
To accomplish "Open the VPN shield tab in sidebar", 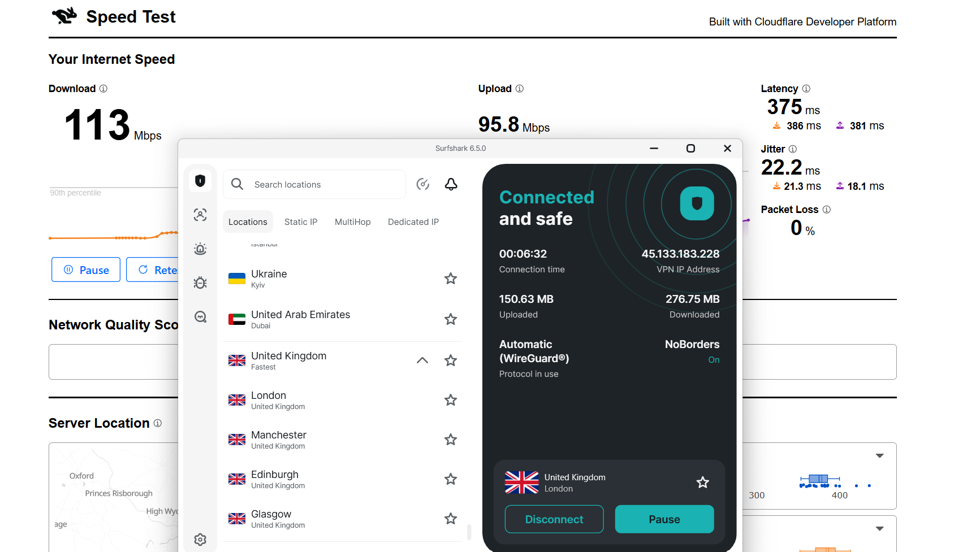I will tap(200, 181).
